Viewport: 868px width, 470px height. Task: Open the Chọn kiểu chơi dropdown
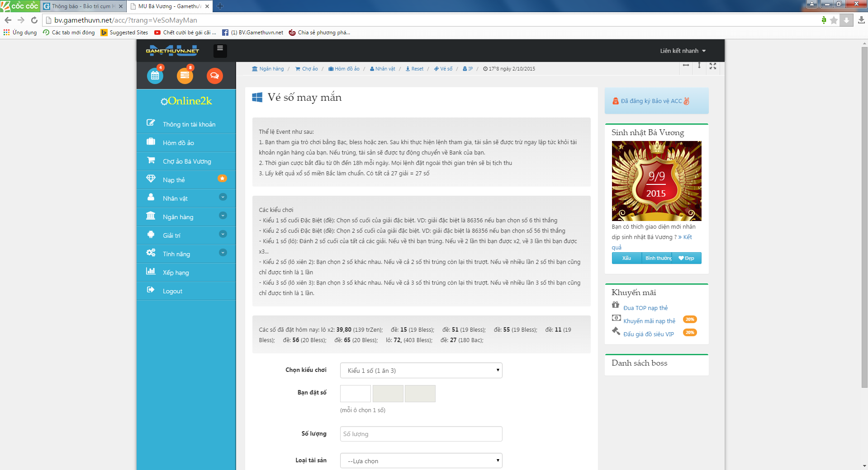pos(421,371)
